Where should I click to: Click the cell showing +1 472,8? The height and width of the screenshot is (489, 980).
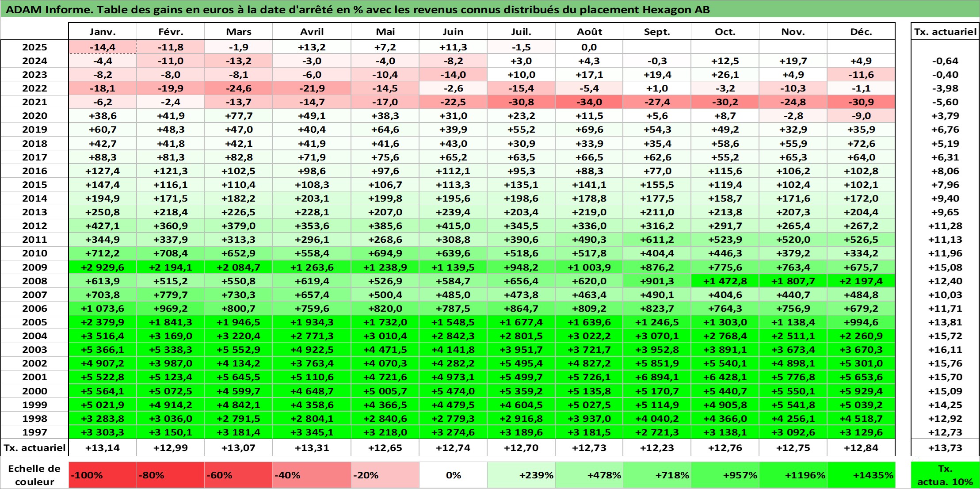pyautogui.click(x=725, y=281)
